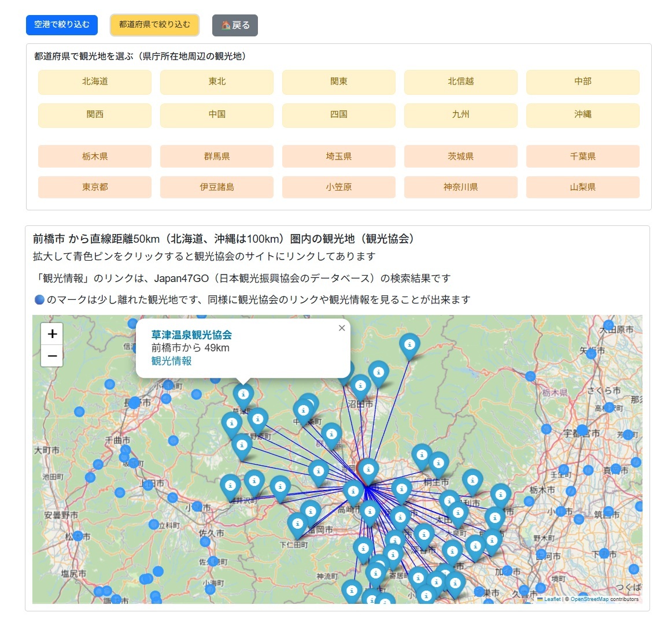The image size is (672, 627).
Task: Zoom out of the map using the minus control
Action: point(52,357)
